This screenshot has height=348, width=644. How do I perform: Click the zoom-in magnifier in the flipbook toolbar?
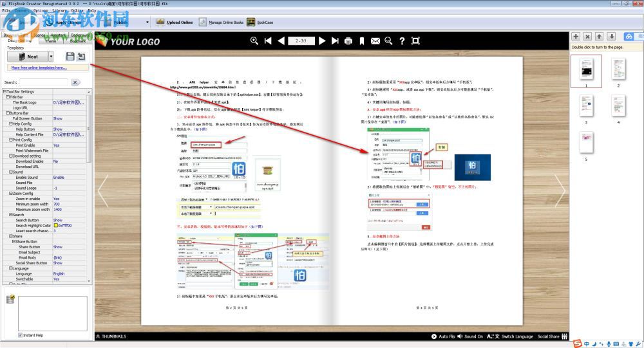(x=254, y=41)
